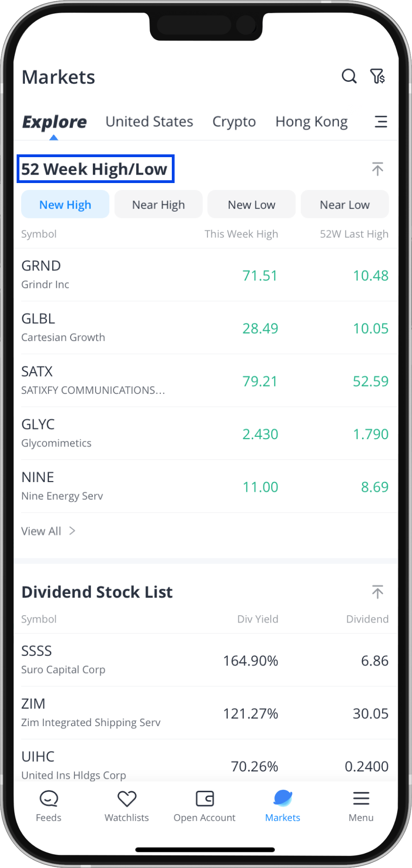Switch to the Hong Kong tab
The width and height of the screenshot is (412, 868).
point(311,122)
